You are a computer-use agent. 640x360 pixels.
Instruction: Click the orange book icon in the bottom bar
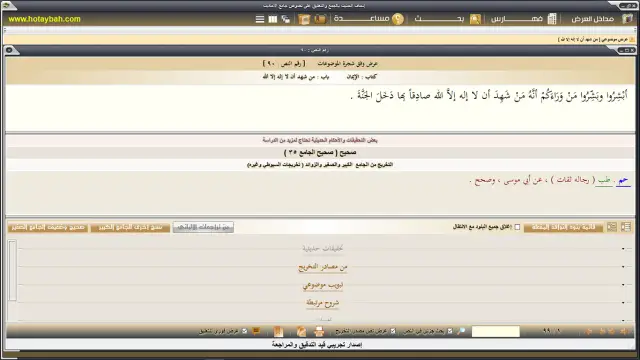coord(278,331)
